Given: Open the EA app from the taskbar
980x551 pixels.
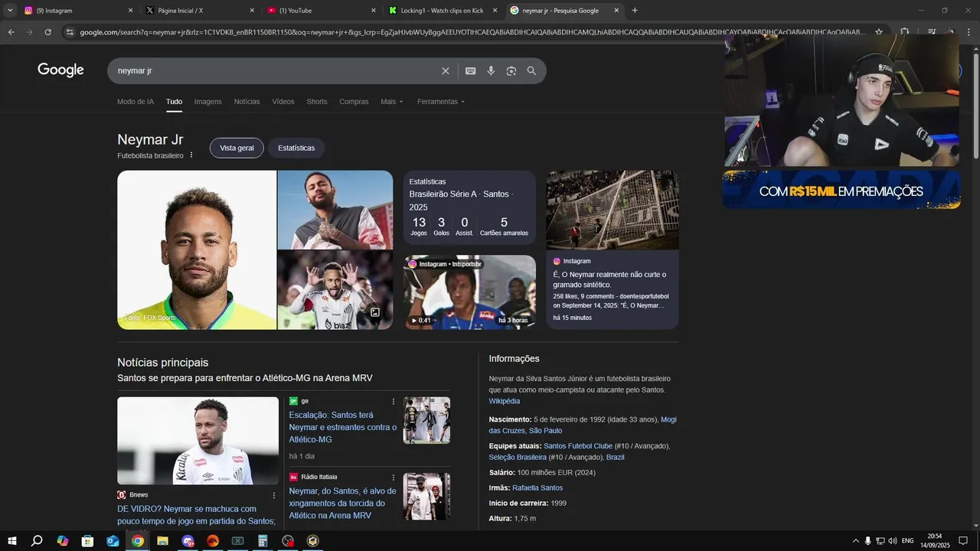Looking at the screenshot, I should pos(213,541).
